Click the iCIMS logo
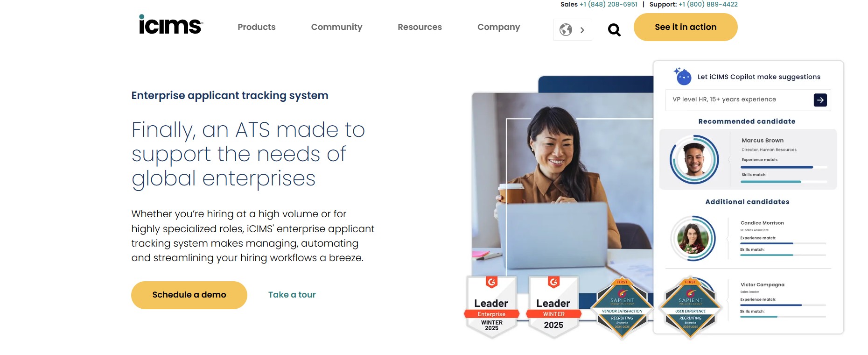The height and width of the screenshot is (355, 868). pyautogui.click(x=171, y=25)
